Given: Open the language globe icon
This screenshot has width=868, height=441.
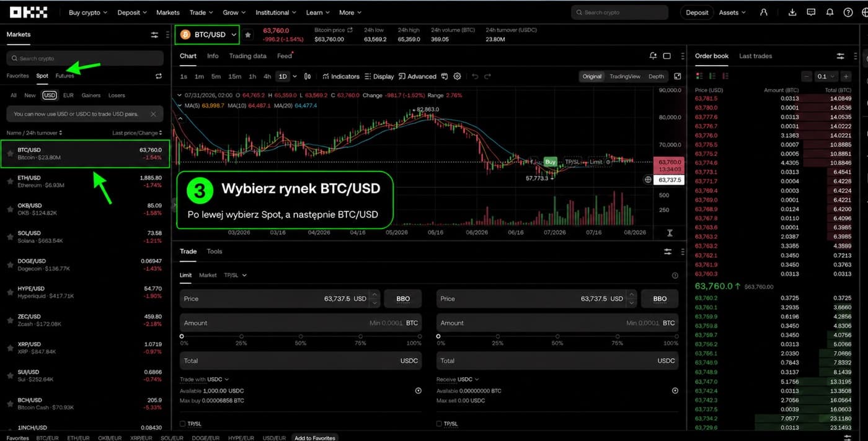Looking at the screenshot, I should tap(864, 12).
